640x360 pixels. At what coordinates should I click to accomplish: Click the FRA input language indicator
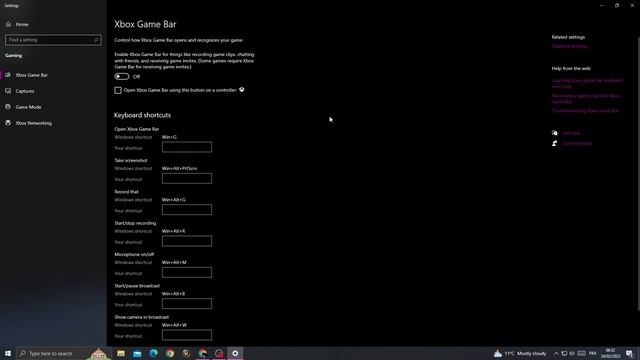pos(593,353)
